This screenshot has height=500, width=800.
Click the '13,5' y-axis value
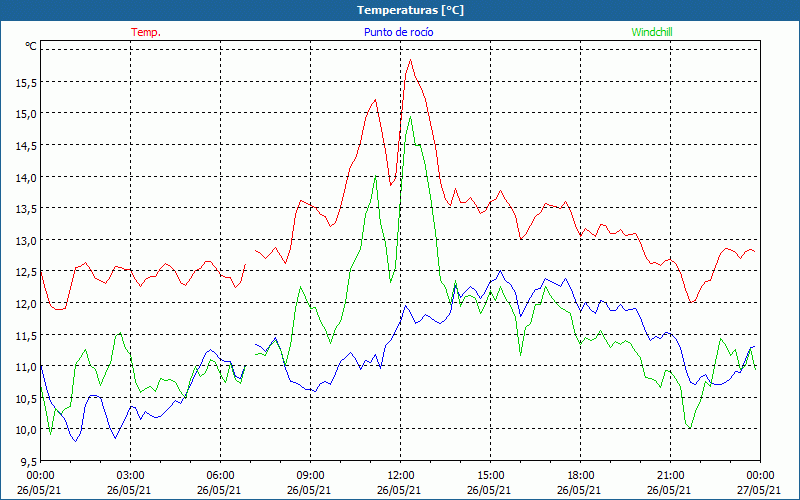coord(26,210)
